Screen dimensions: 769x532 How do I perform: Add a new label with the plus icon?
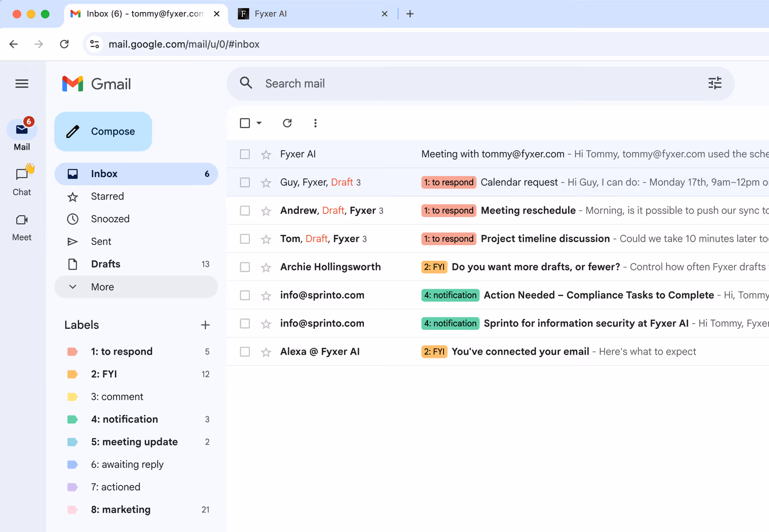point(205,325)
